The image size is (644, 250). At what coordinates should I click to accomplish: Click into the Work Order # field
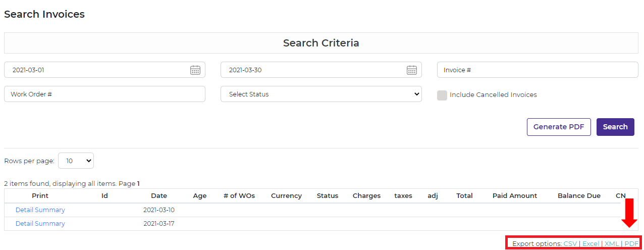pyautogui.click(x=104, y=94)
